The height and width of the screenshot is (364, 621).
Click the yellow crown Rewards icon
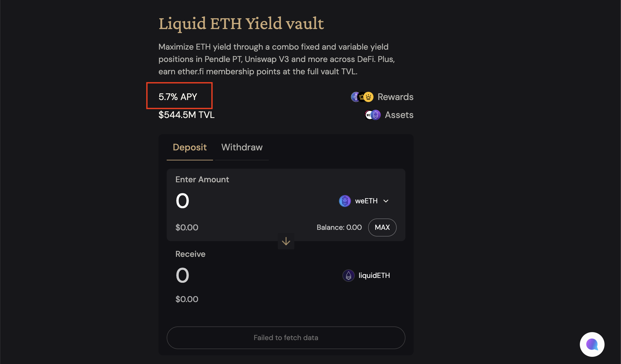tap(369, 97)
